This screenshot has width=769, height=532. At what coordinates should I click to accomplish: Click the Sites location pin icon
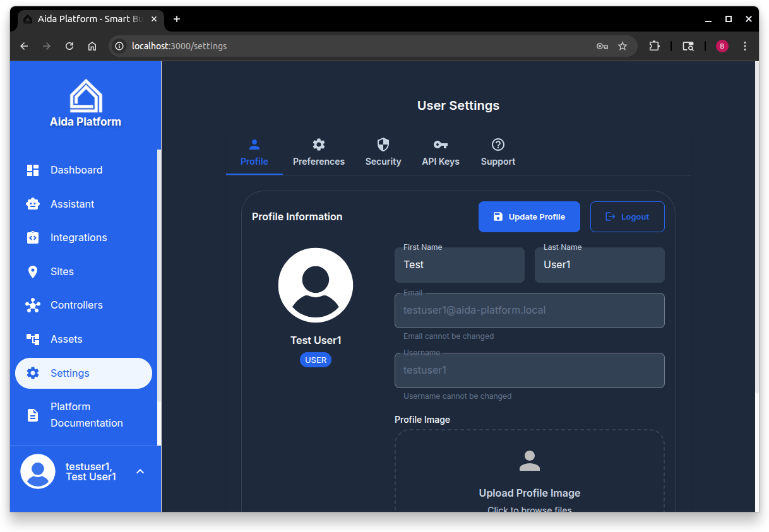tap(32, 271)
